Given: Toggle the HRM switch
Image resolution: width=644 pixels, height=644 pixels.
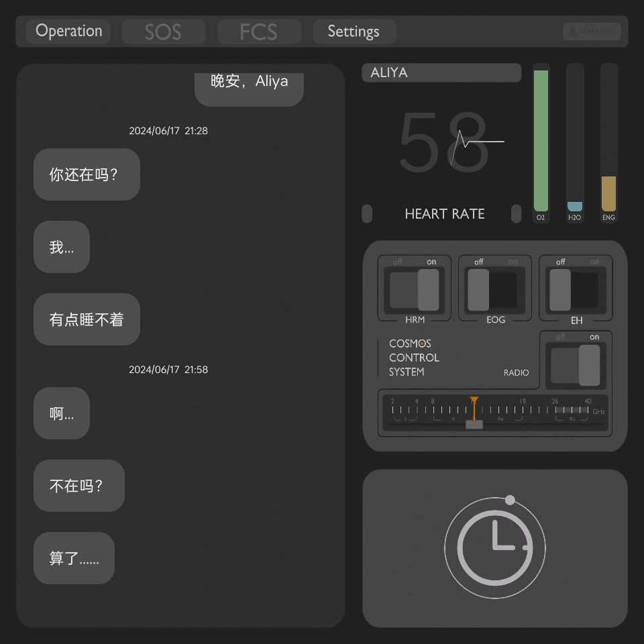Looking at the screenshot, I should pos(415,290).
